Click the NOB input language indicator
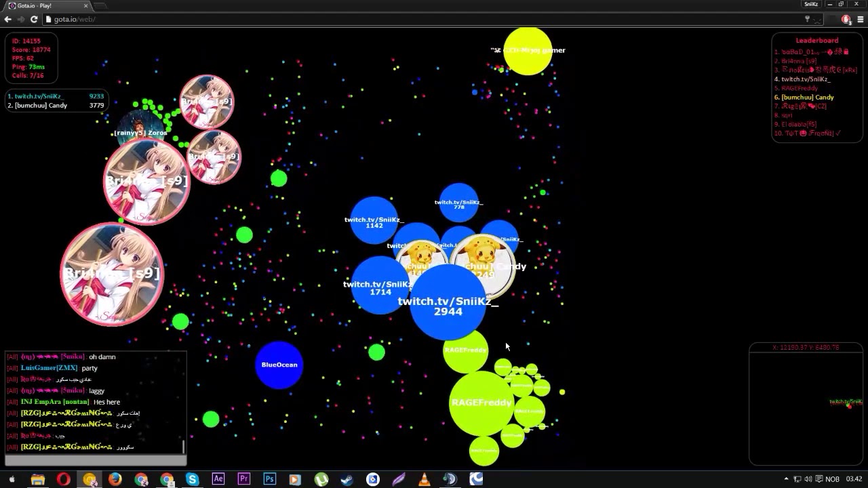Screen dimensions: 868x488 pyautogui.click(x=832, y=479)
